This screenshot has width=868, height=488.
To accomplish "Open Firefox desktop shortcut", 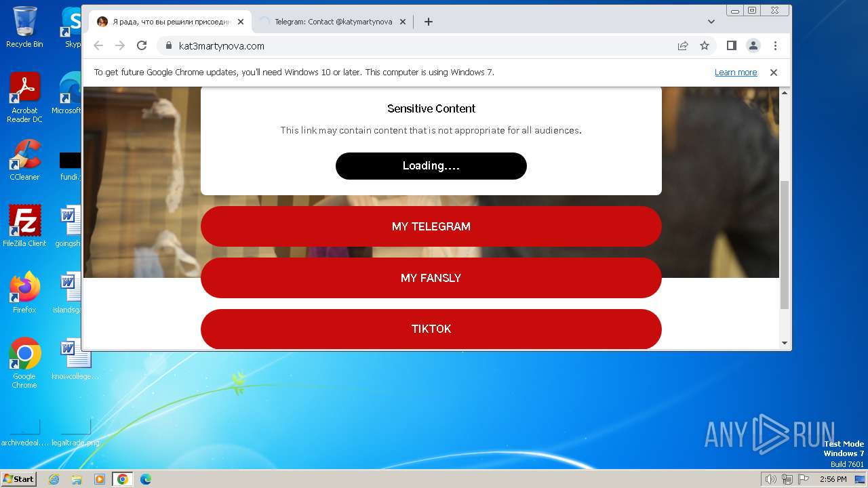I will coord(24,293).
